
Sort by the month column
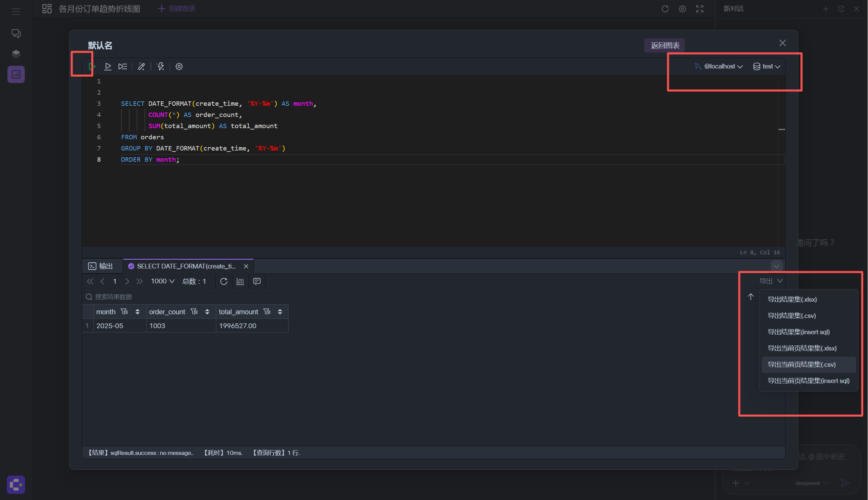tap(137, 312)
